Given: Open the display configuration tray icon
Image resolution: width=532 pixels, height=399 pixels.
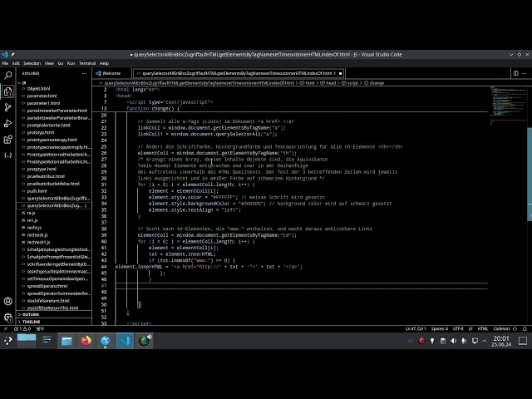Looking at the screenshot, I should tap(475, 341).
